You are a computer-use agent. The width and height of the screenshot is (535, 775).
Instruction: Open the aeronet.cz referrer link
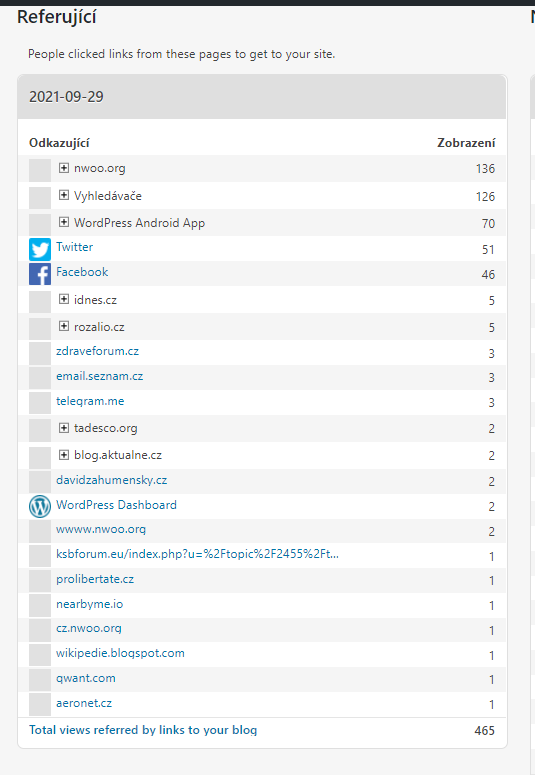(x=84, y=703)
